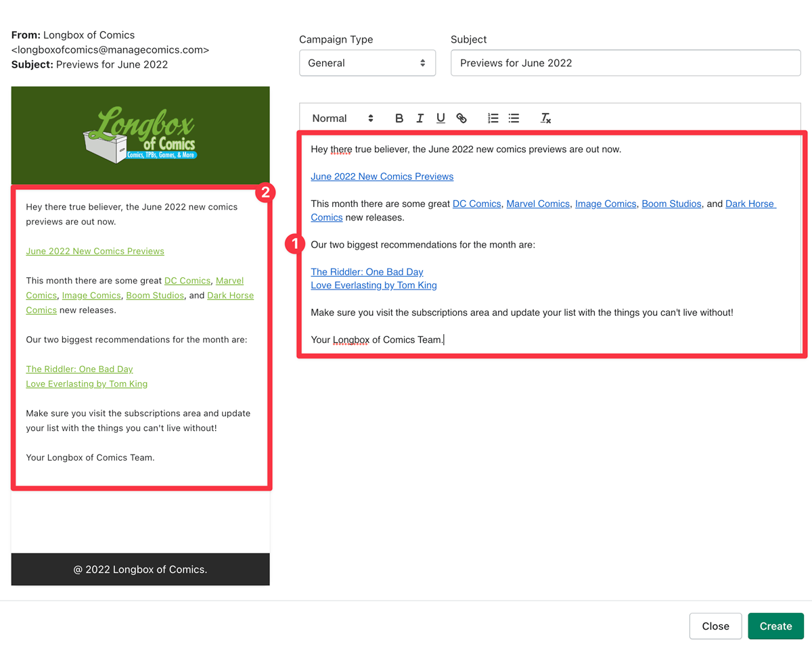Open The Riddler: One Bad Day preview link
Image resolution: width=812 pixels, height=648 pixels.
point(80,369)
